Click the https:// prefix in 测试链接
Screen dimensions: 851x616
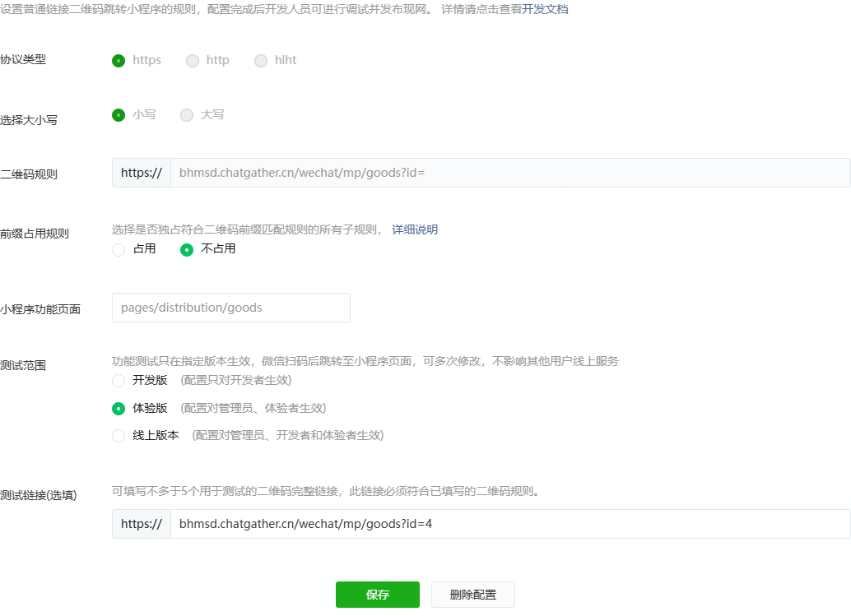point(142,524)
